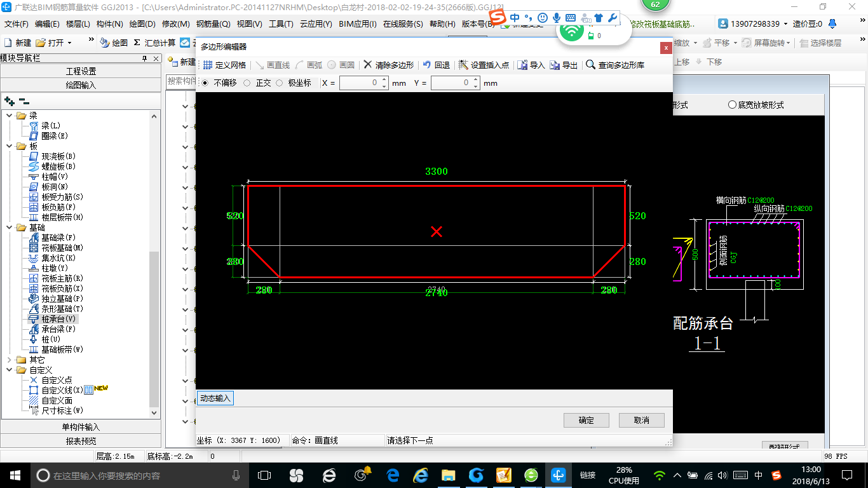Collapse the 梁 tree folder
This screenshot has height=488, width=868.
[x=9, y=116]
